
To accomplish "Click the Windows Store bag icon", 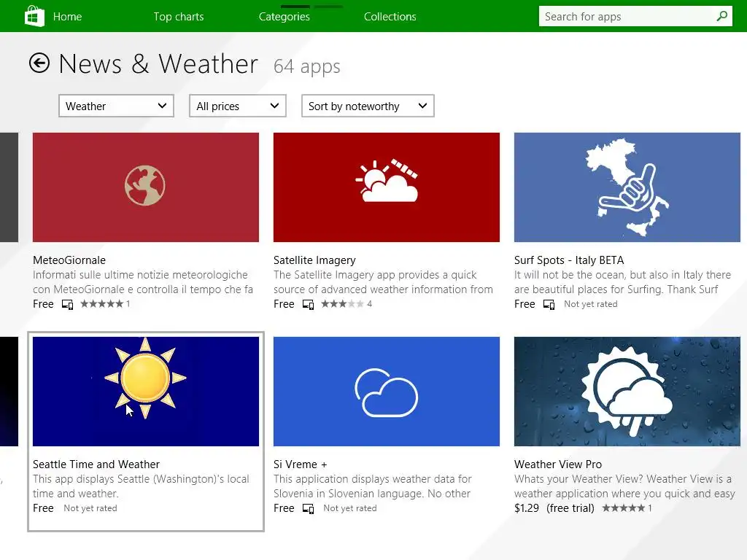I will click(x=34, y=16).
